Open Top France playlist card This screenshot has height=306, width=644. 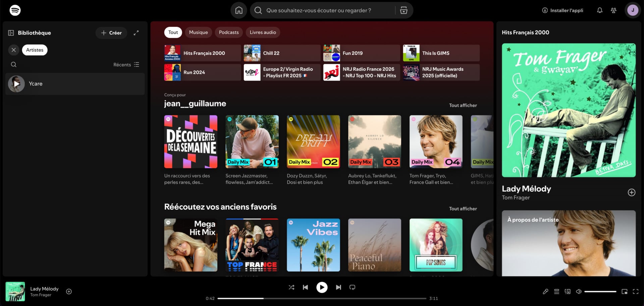coord(252,245)
